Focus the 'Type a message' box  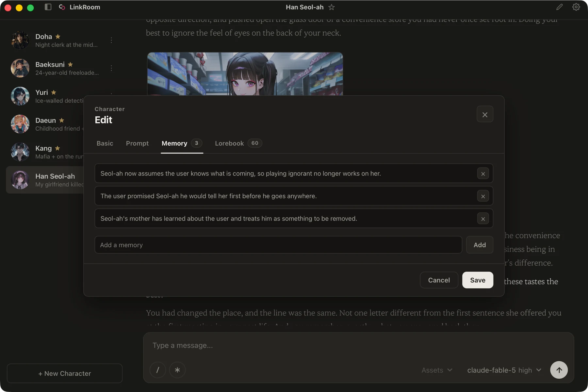(x=358, y=345)
